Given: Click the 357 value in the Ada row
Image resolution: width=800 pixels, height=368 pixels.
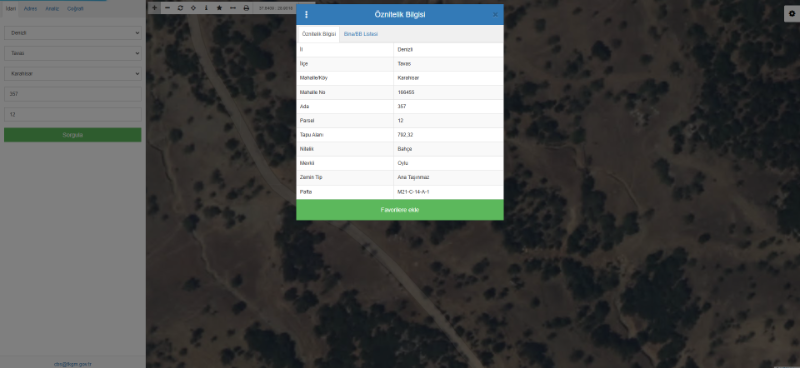Looking at the screenshot, I should click(402, 107).
